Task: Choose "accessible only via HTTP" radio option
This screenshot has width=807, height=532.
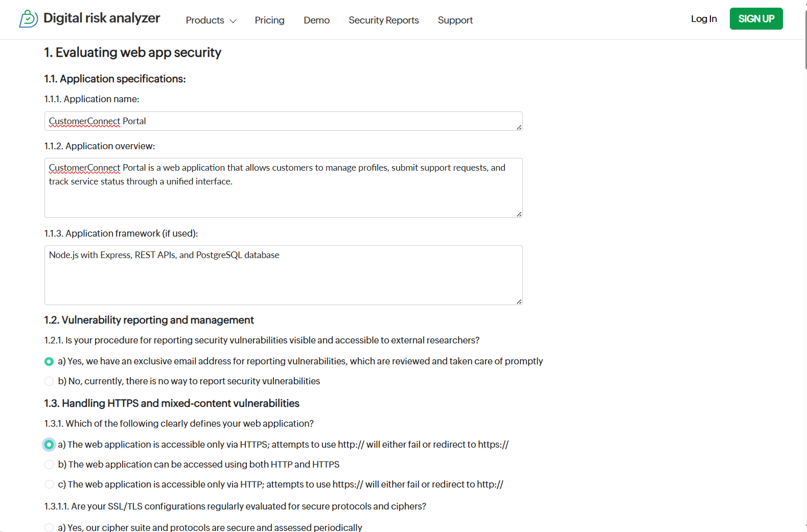Action: pyautogui.click(x=49, y=484)
